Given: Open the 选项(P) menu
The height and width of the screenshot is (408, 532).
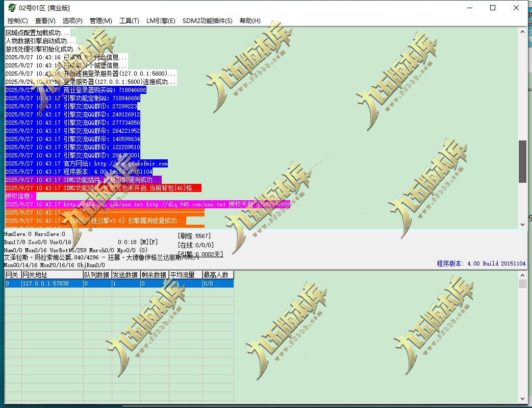Looking at the screenshot, I should (72, 21).
